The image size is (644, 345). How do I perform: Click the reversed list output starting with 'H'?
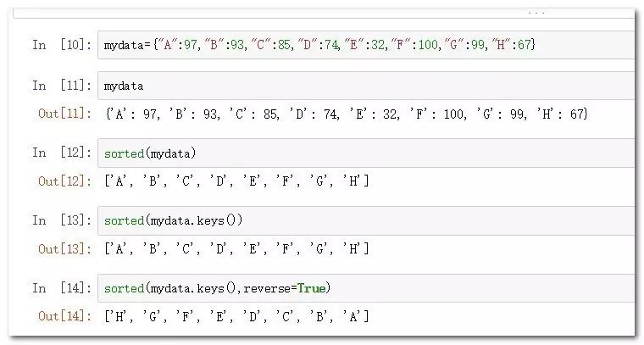[x=236, y=316]
